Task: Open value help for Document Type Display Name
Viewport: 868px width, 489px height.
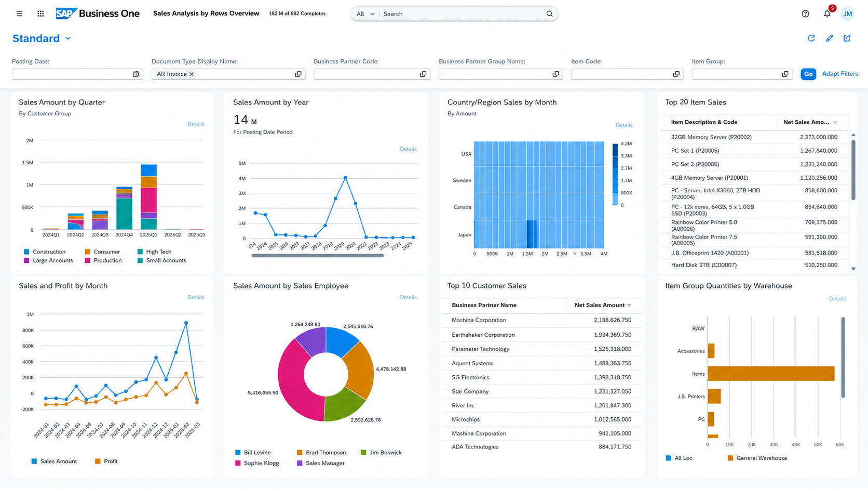Action: [298, 74]
